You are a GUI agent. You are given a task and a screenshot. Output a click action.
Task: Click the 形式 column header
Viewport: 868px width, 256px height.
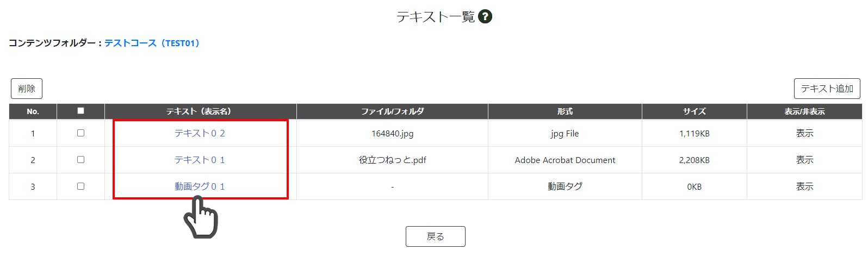[565, 111]
